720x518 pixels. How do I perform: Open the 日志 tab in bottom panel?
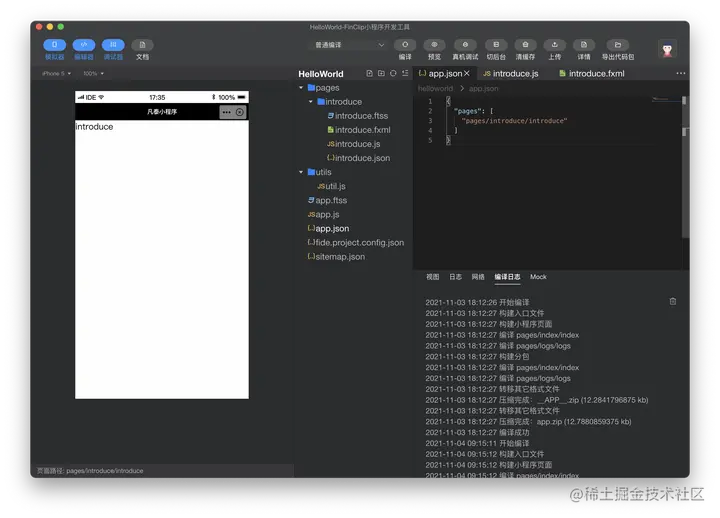tap(456, 277)
